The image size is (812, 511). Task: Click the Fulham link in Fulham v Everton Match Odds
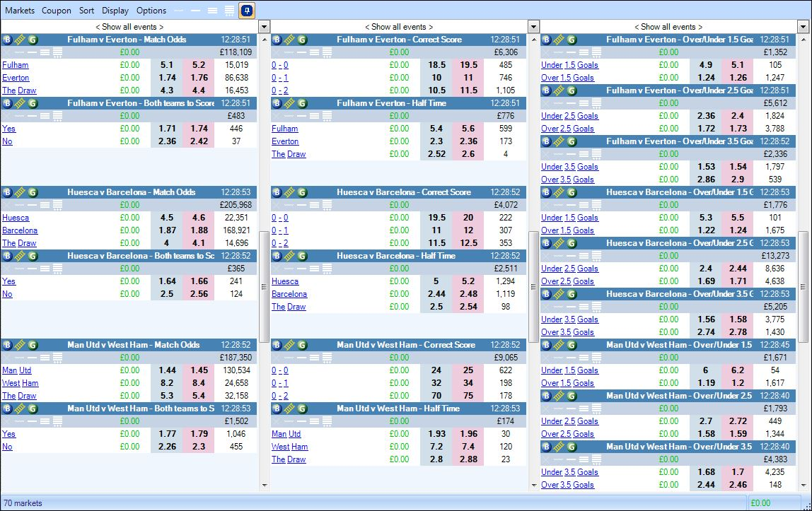[15, 65]
